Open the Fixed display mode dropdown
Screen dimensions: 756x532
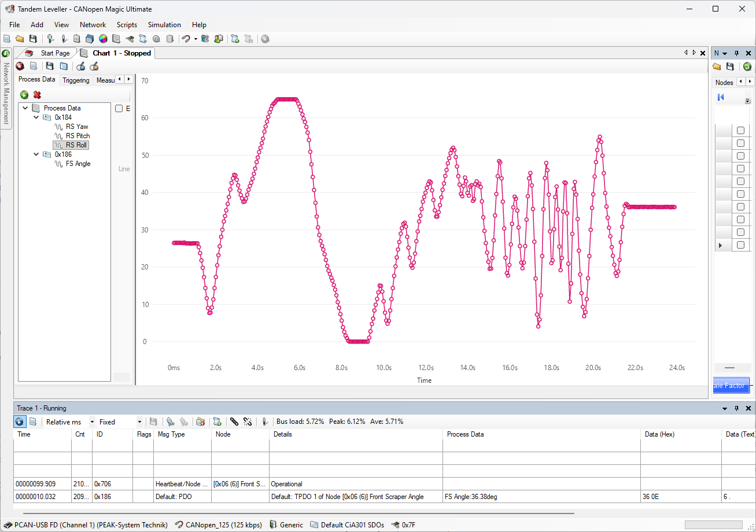coord(139,422)
